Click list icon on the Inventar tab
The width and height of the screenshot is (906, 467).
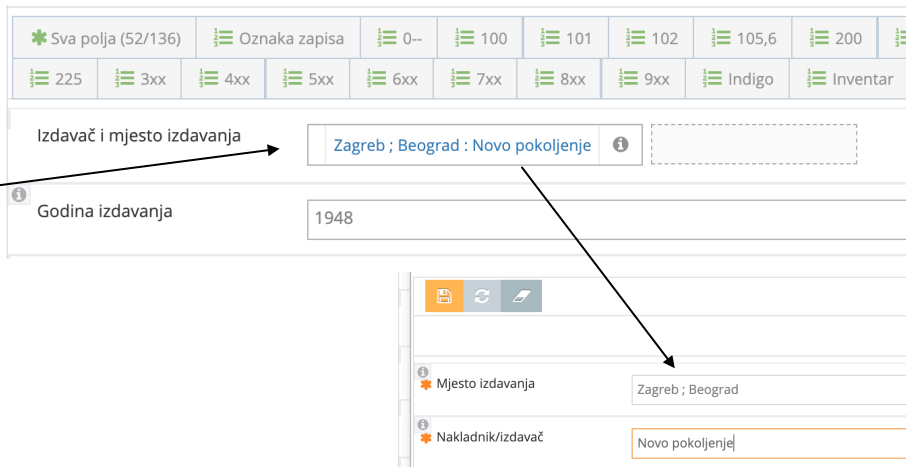click(x=816, y=79)
